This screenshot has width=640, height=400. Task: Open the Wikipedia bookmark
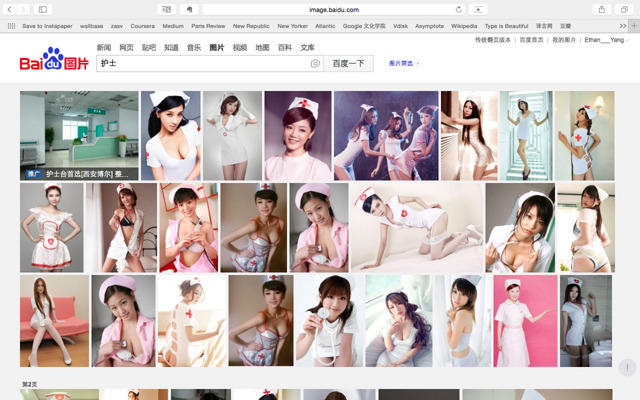[464, 25]
